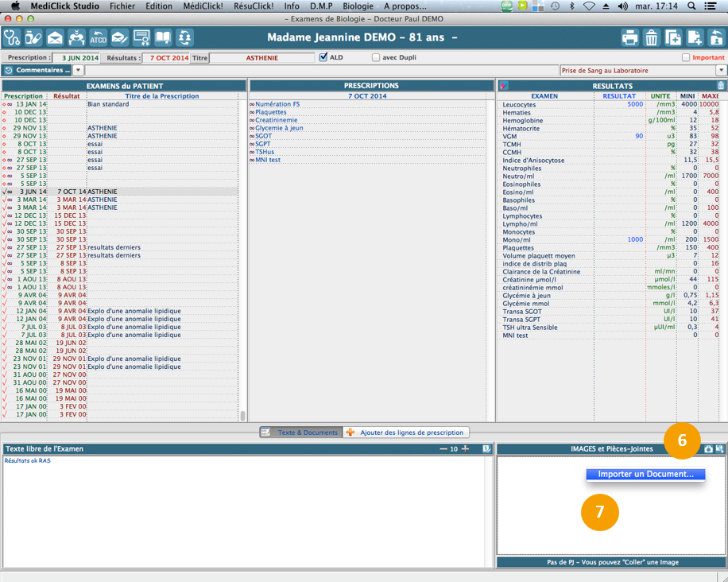Click the return to patient file icon
This screenshot has height=582, width=728.
coord(716,37)
